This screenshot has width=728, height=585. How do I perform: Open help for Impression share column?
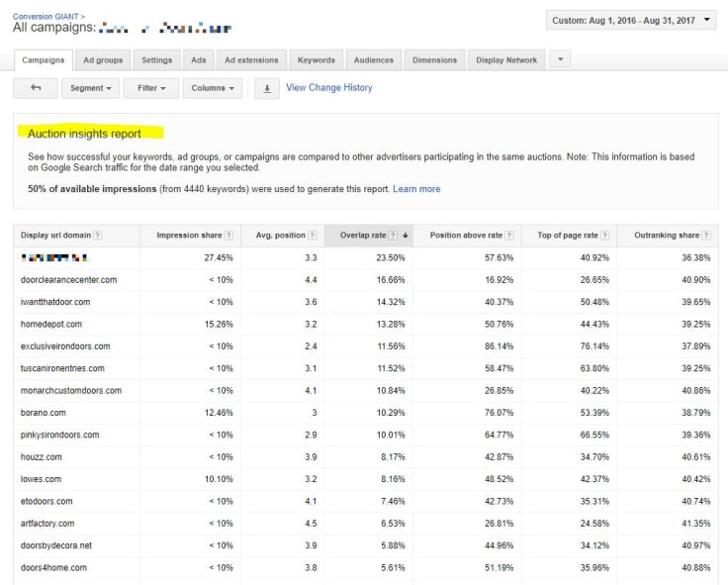click(x=228, y=236)
